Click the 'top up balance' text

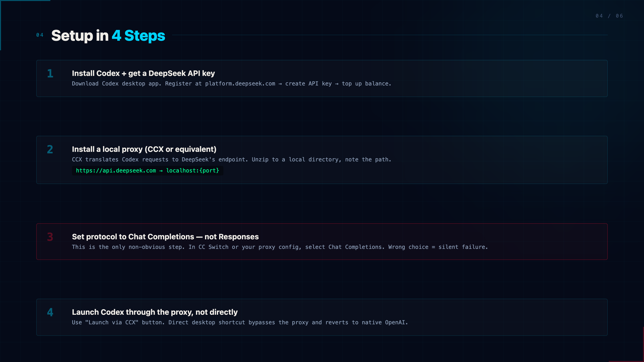click(x=367, y=84)
